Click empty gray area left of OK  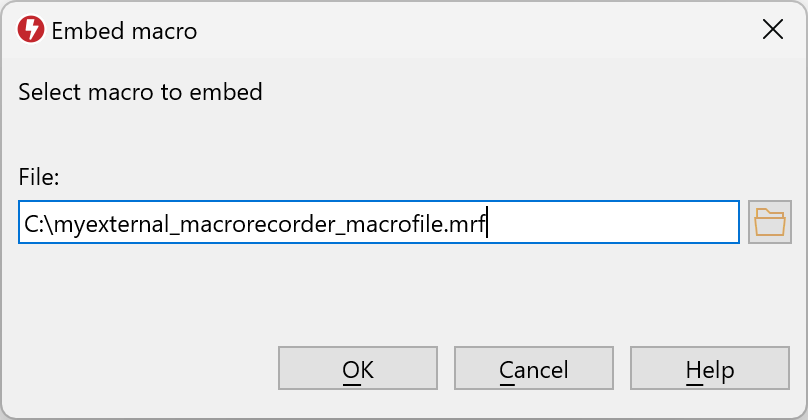tap(140, 370)
